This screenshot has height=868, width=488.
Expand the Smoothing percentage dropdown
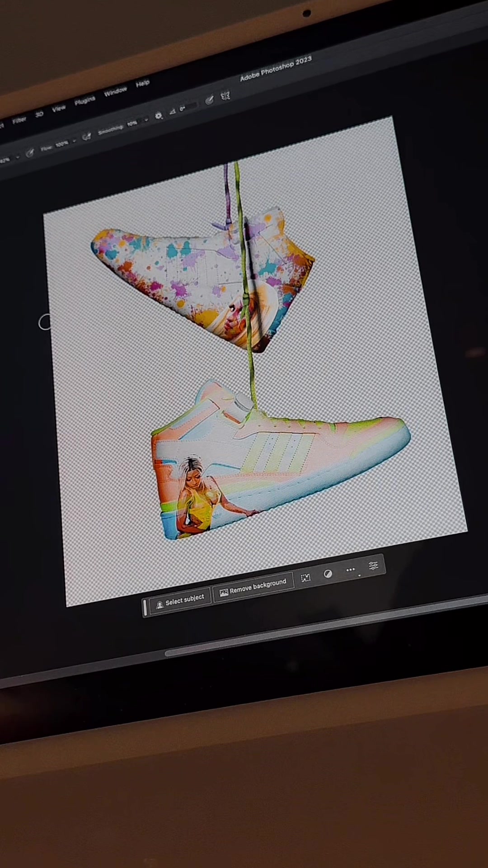(x=145, y=120)
